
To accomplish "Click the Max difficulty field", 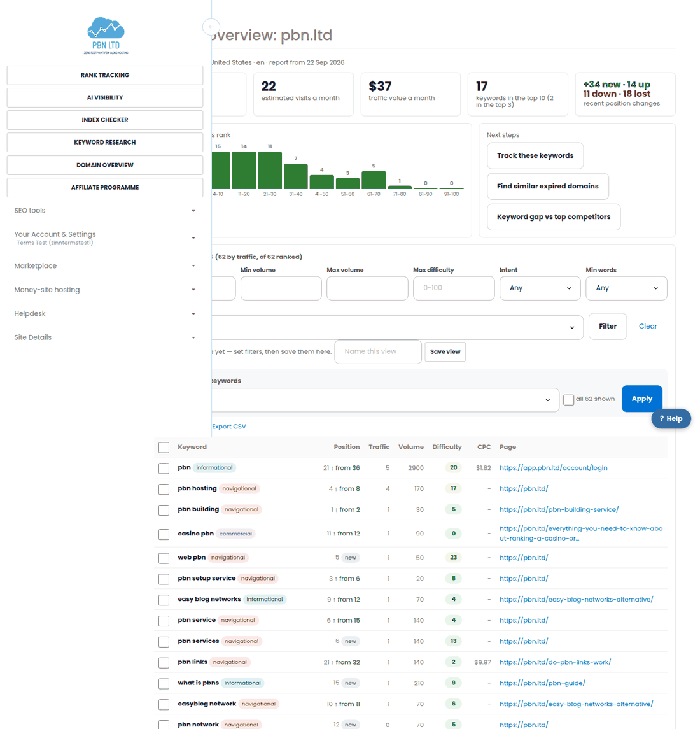I will 454,288.
